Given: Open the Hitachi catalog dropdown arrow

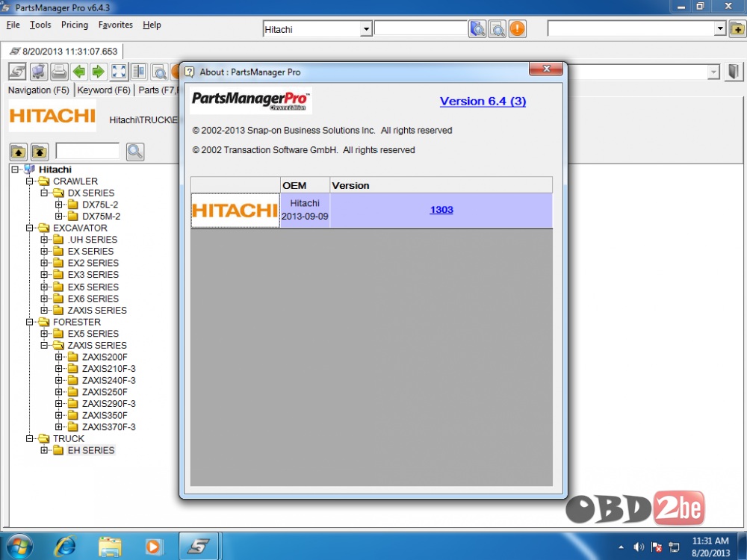Looking at the screenshot, I should click(366, 30).
